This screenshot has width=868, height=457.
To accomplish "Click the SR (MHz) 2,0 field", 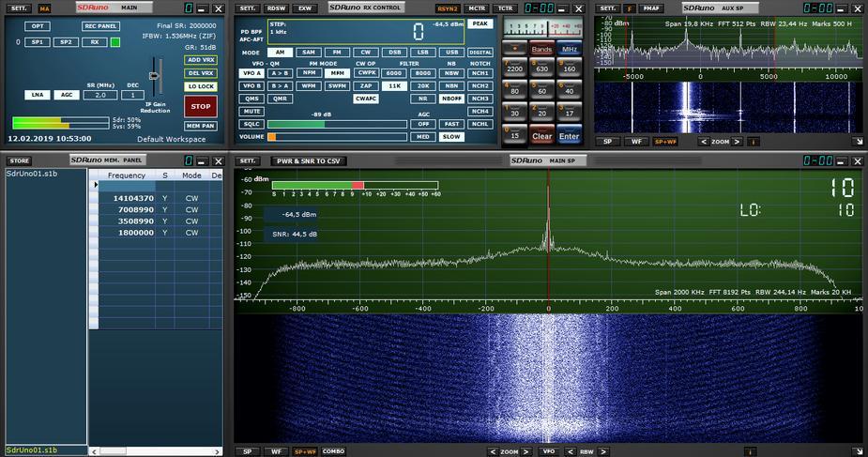I will (100, 95).
